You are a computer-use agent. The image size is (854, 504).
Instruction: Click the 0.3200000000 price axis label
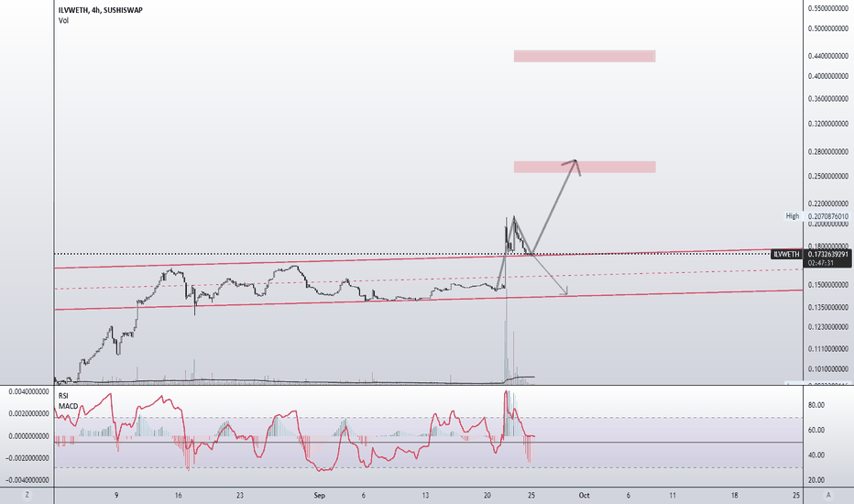[x=827, y=125]
